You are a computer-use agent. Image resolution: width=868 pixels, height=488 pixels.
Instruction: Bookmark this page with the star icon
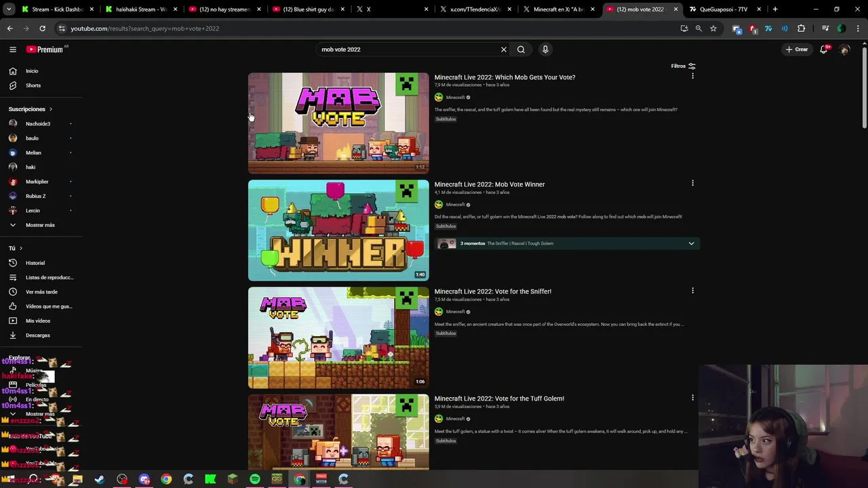713,28
